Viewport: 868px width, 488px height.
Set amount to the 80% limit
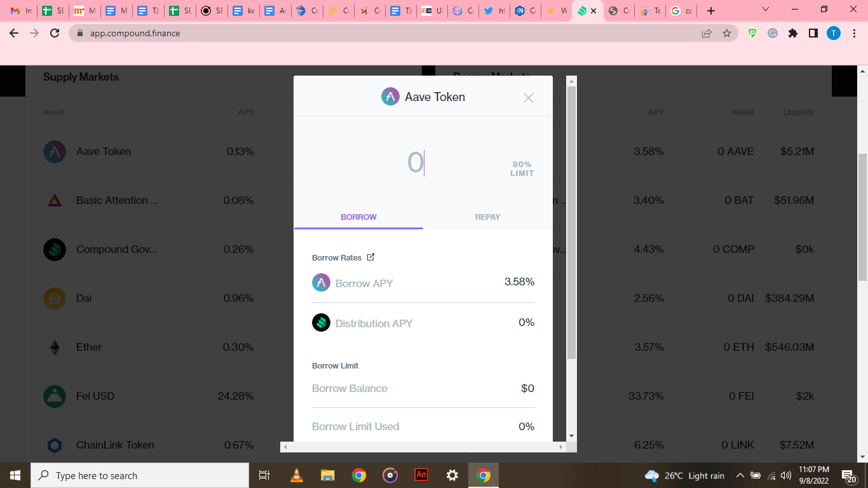pos(522,168)
